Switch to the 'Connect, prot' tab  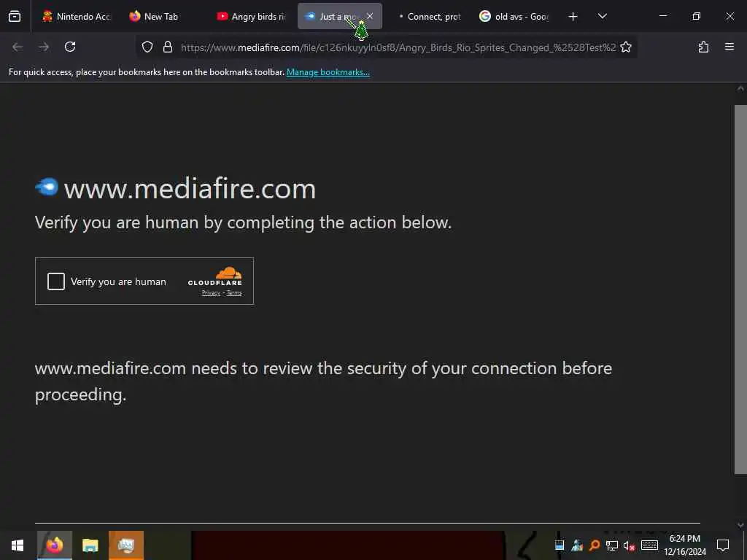click(429, 16)
